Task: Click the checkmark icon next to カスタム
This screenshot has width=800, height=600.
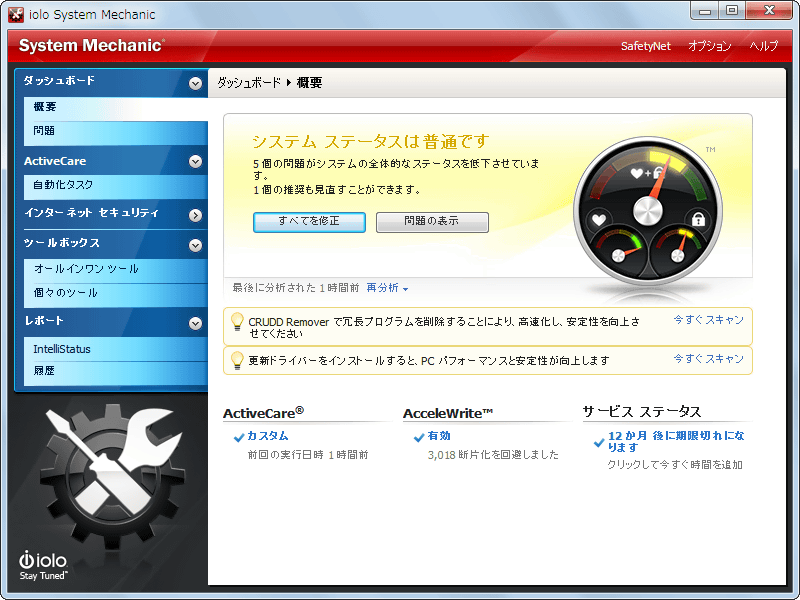Action: coord(239,437)
